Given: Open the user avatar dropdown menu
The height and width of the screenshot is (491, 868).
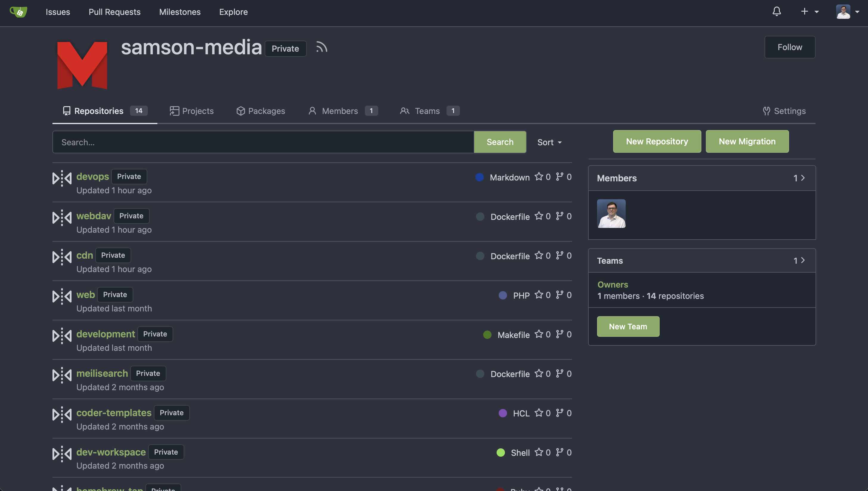Looking at the screenshot, I should click(847, 11).
